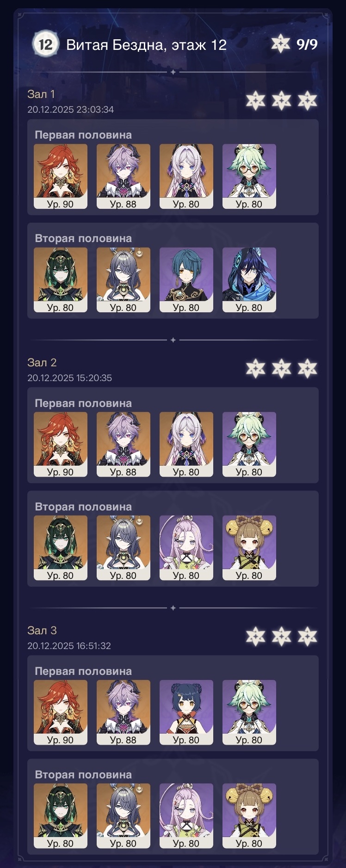
Task: Select the dark blue-haired portrait in Зал 3 first half
Action: click(186, 712)
